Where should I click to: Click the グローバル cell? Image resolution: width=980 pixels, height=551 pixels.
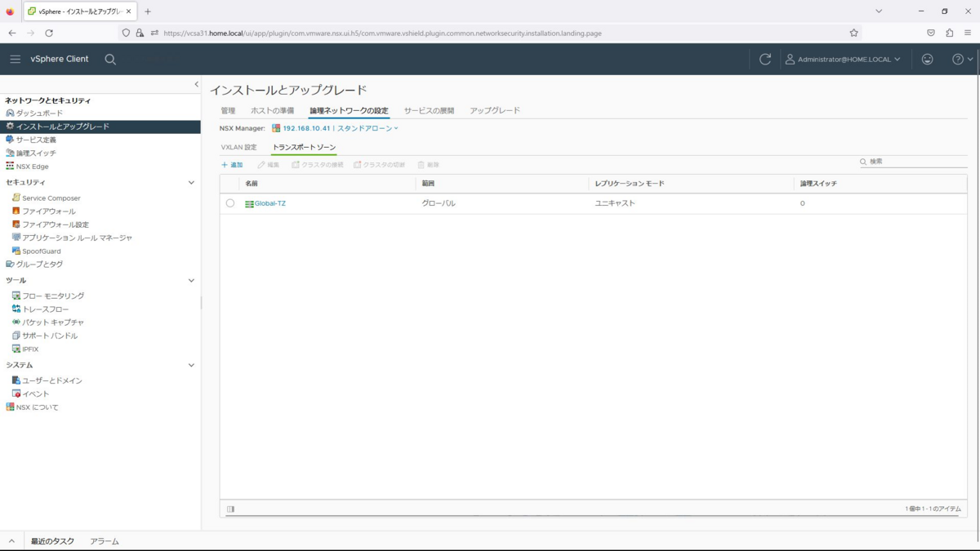coord(439,203)
